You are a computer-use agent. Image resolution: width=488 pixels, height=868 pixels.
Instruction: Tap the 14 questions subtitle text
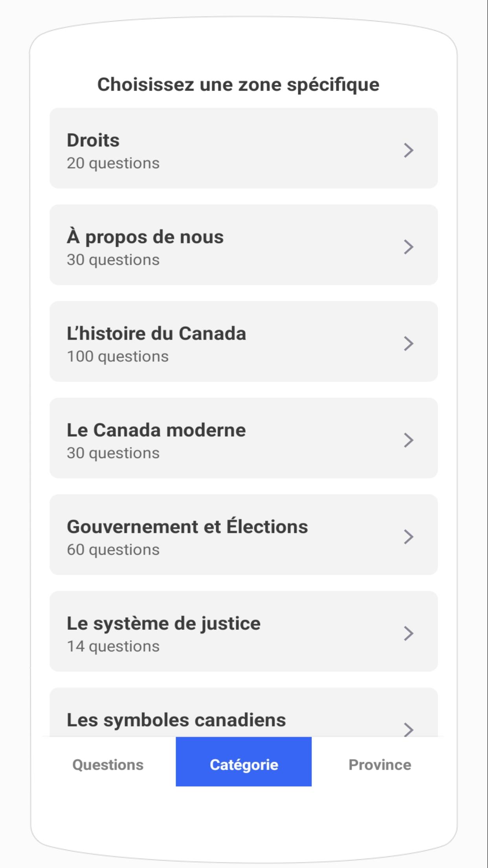pyautogui.click(x=113, y=647)
